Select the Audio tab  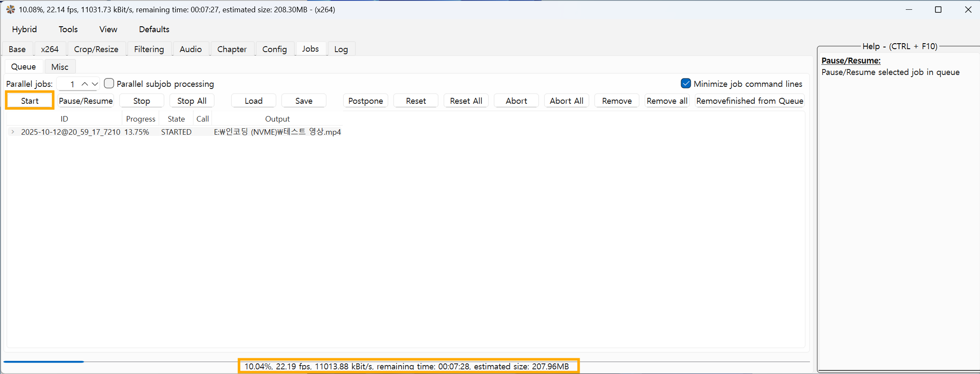pos(190,49)
